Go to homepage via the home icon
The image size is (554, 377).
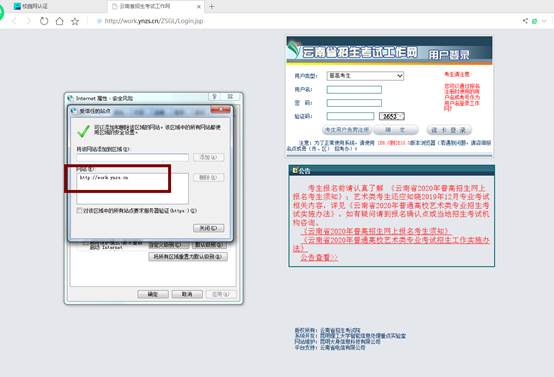tap(59, 21)
